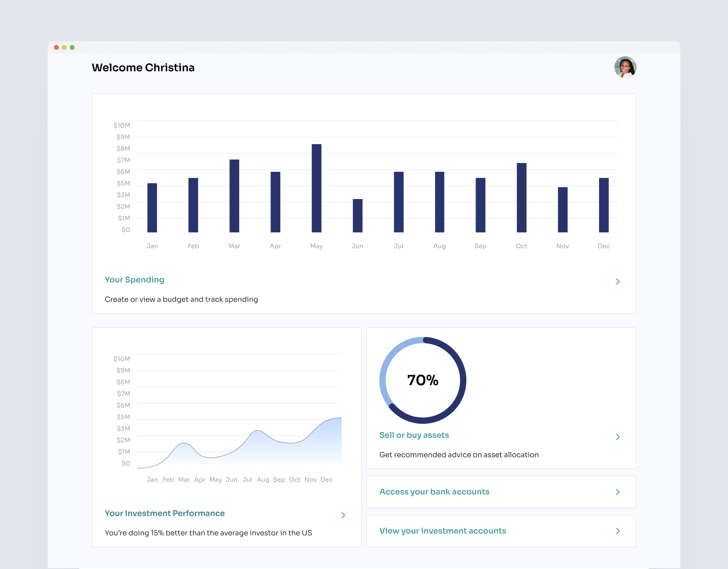Viewport: 728px width, 569px height.
Task: Open Your Investment Performance link
Action: (165, 513)
